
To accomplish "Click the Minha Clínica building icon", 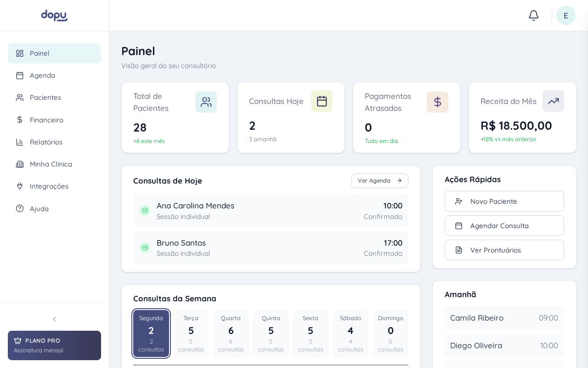I will click(x=20, y=164).
